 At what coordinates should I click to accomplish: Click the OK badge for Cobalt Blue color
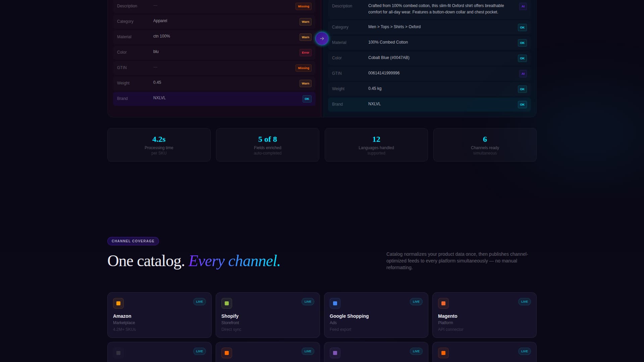522,58
